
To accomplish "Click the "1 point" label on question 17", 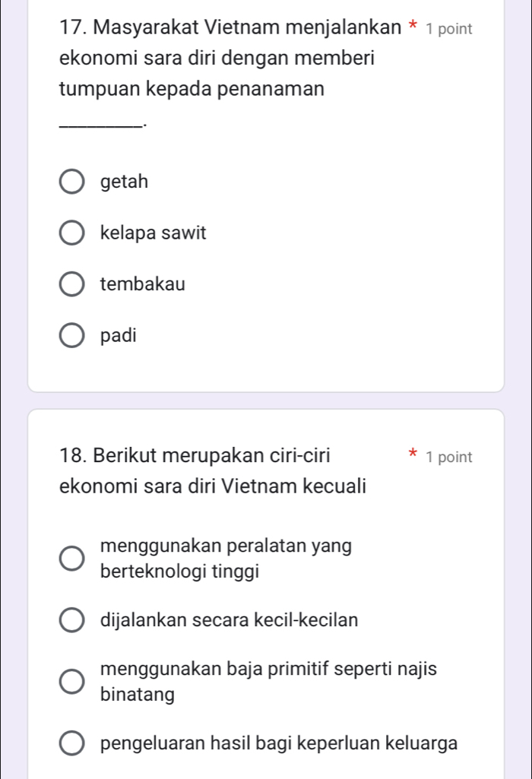I will point(448,30).
